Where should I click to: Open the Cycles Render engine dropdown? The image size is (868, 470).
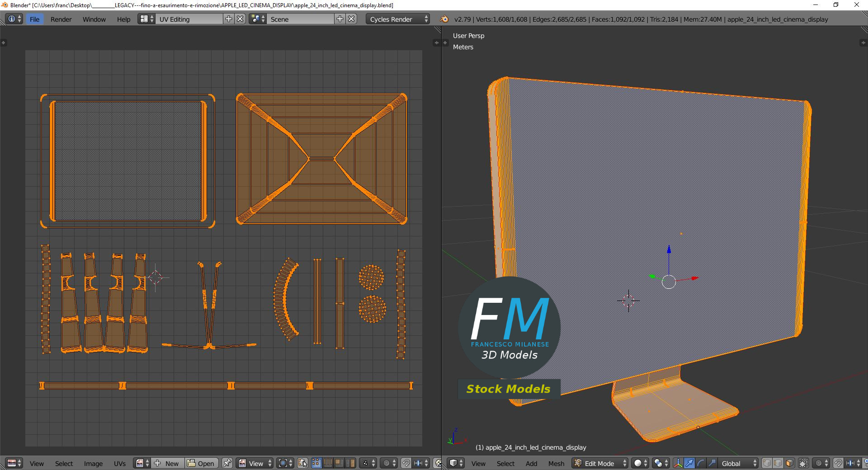click(x=398, y=19)
